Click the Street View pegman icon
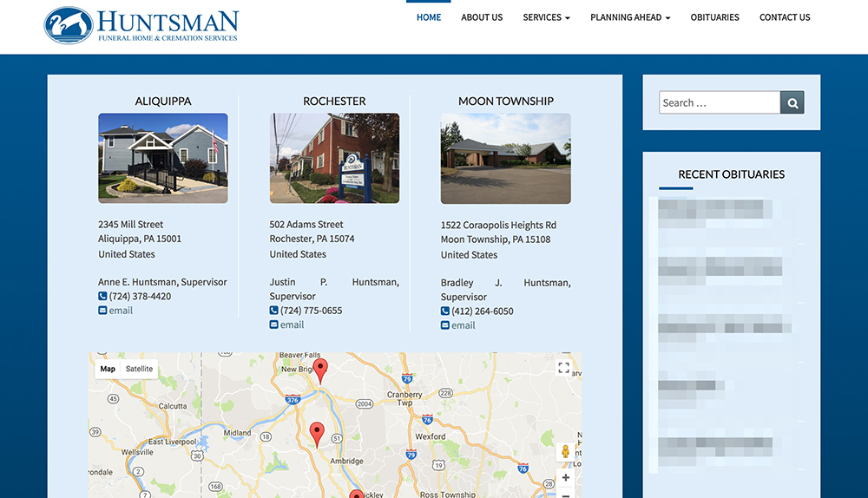 tap(565, 451)
